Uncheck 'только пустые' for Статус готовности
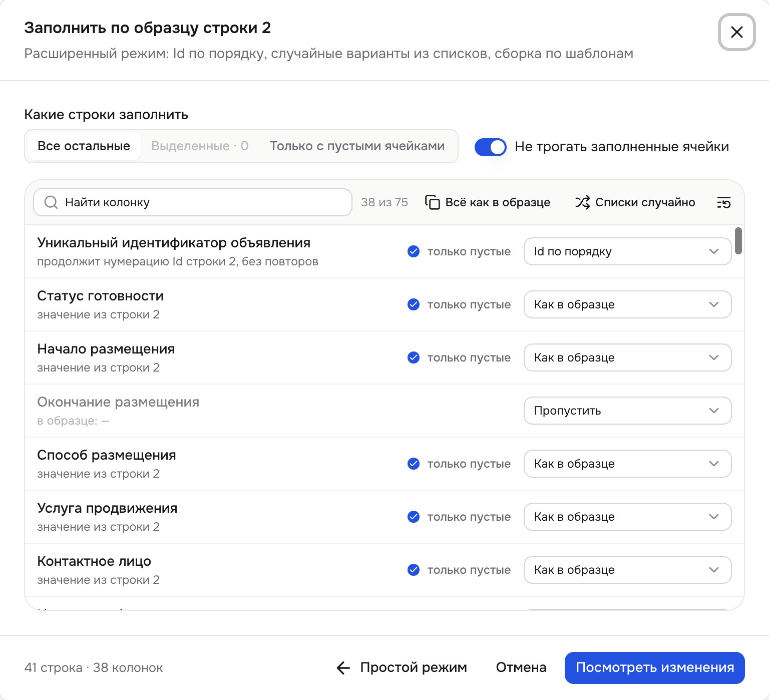The width and height of the screenshot is (769, 700). pyautogui.click(x=414, y=304)
